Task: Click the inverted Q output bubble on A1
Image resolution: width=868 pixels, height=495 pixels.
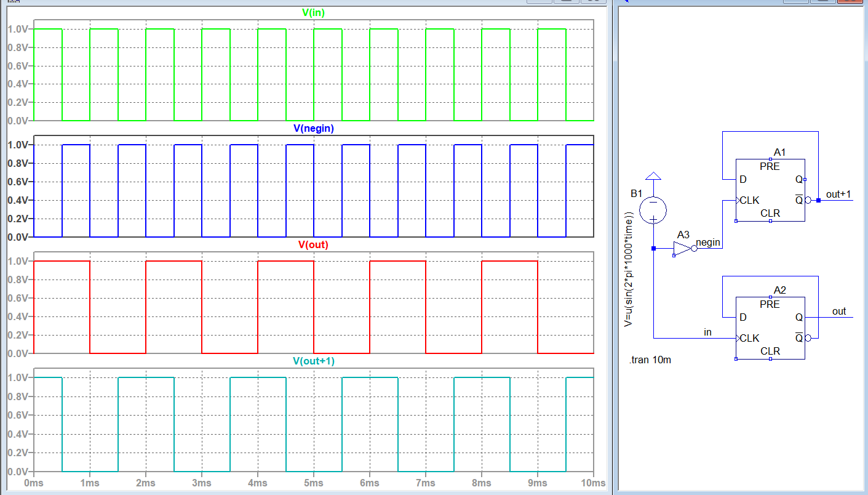Action: tap(808, 200)
